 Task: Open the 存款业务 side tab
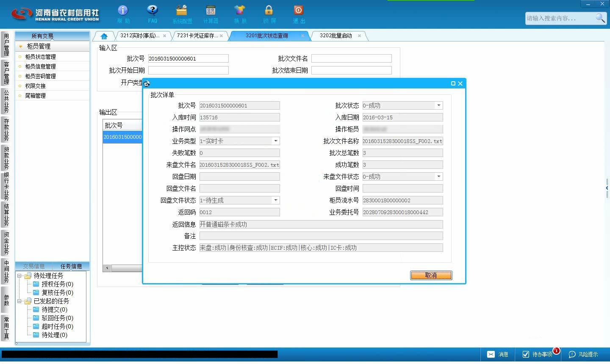pos(6,130)
